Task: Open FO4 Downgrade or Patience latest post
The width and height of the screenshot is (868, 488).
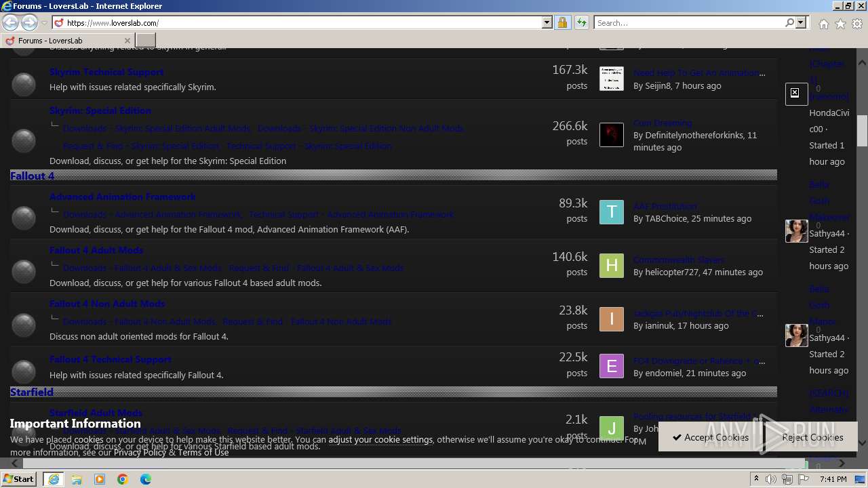Action: pyautogui.click(x=699, y=361)
